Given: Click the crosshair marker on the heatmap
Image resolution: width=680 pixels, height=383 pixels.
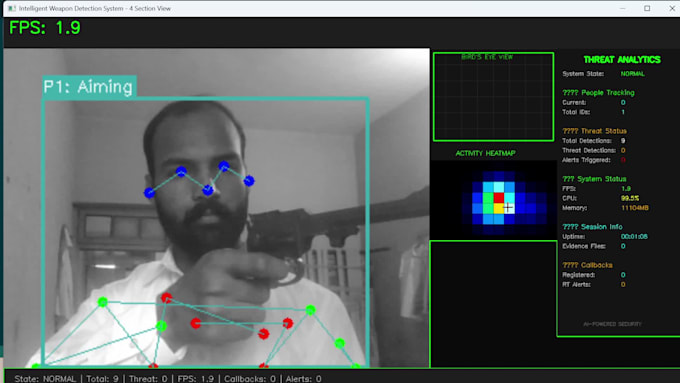Looking at the screenshot, I should point(508,208).
